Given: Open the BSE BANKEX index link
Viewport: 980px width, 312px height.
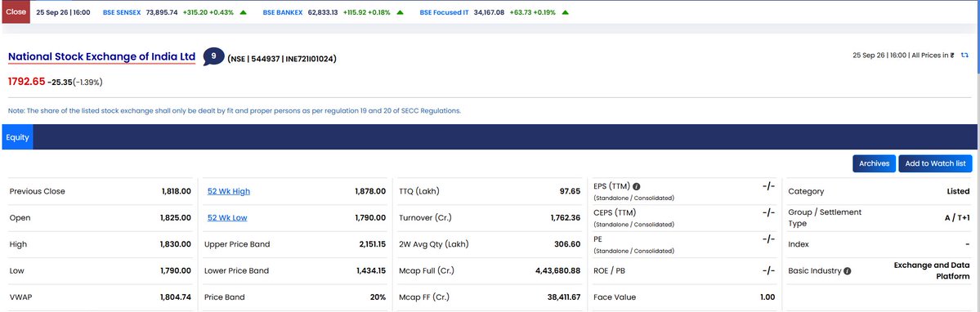Looking at the screenshot, I should [283, 12].
